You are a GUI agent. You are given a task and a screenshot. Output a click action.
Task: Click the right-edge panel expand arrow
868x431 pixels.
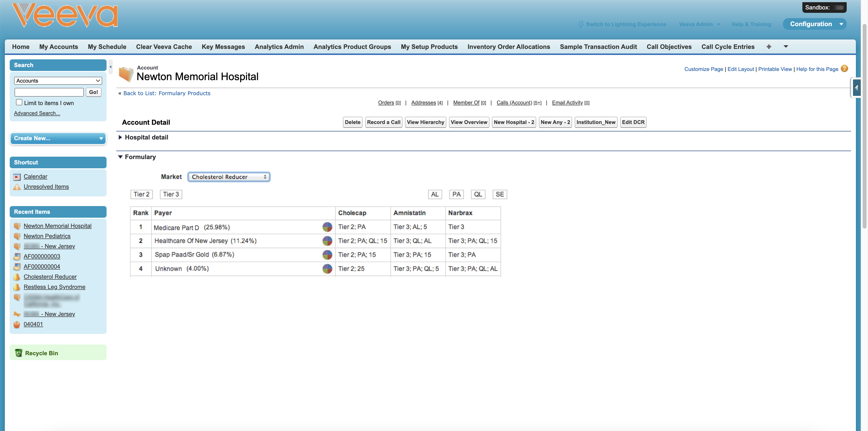pos(857,88)
